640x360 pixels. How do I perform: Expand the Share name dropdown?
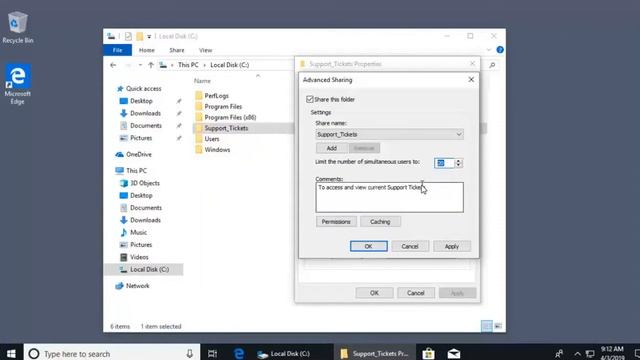459,134
